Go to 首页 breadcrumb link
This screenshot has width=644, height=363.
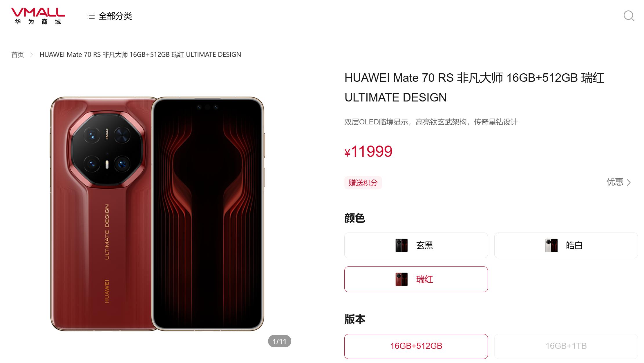pyautogui.click(x=17, y=55)
